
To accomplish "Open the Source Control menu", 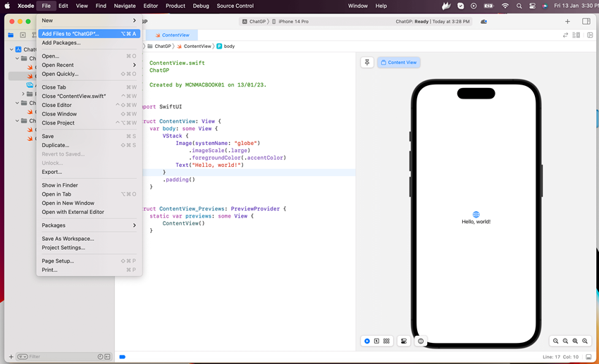I will (235, 6).
